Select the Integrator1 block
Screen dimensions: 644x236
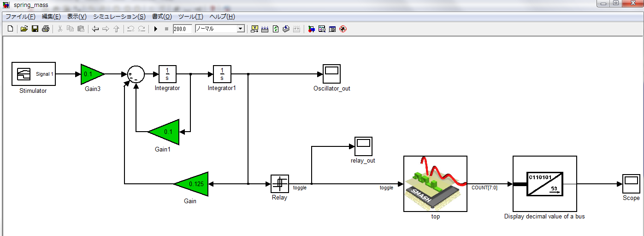point(222,74)
